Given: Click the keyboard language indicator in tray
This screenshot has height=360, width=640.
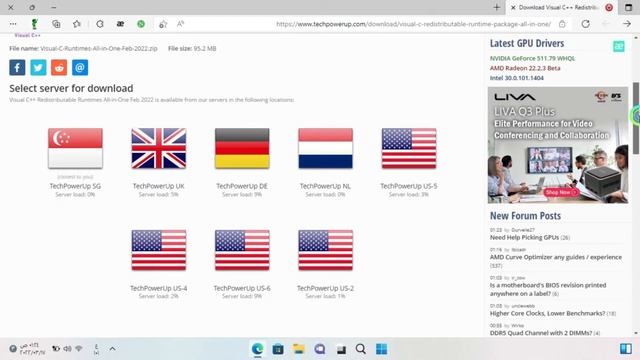Looking at the screenshot, I should [x=96, y=349].
